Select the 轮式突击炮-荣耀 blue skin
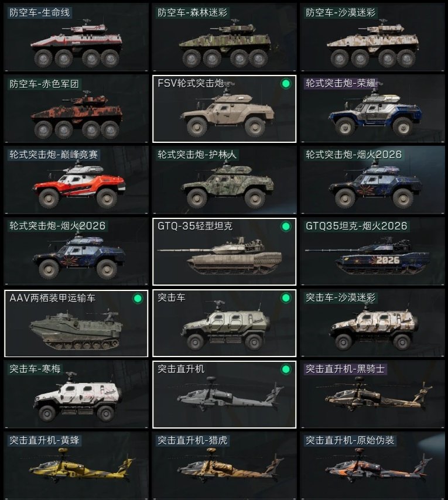This screenshot has width=448, height=500. [x=372, y=108]
